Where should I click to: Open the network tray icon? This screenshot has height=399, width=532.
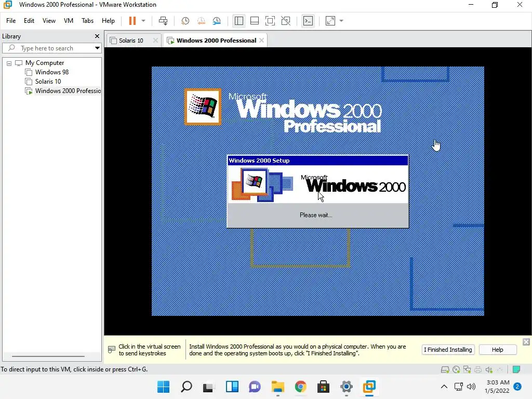tap(458, 387)
